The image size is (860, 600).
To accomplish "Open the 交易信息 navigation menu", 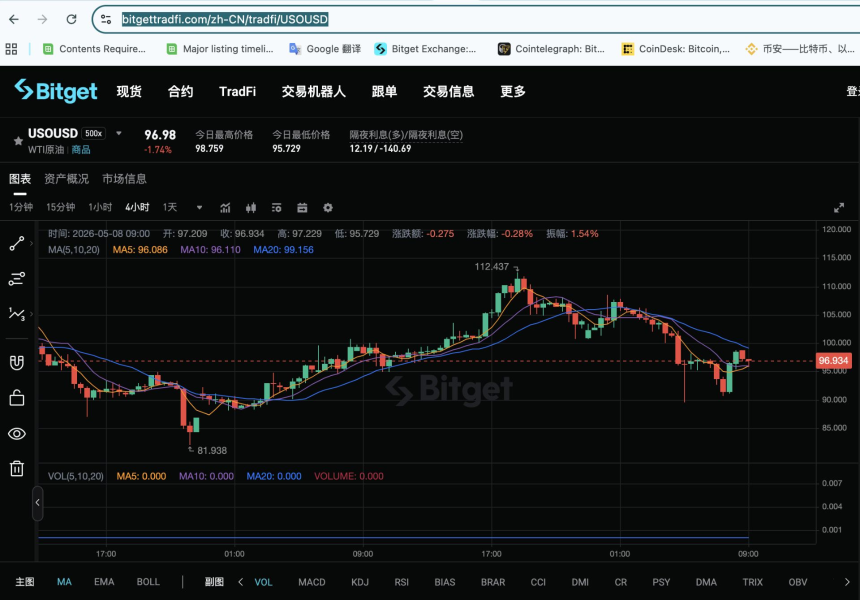I will click(449, 92).
